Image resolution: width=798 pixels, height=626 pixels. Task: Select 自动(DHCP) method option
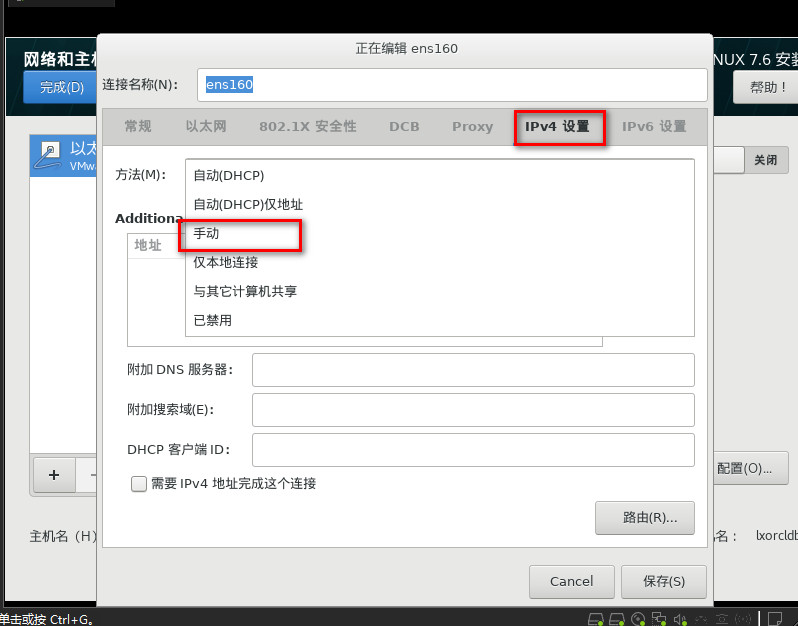[x=229, y=175]
